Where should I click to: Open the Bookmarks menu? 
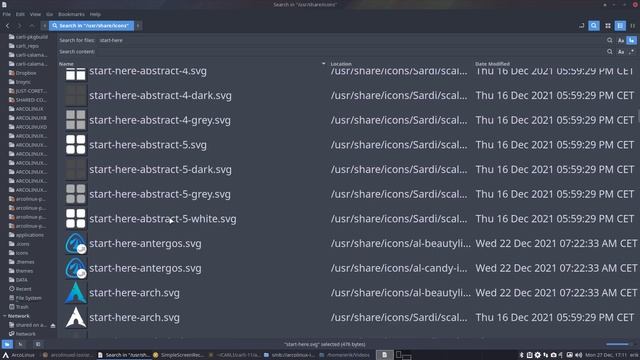[71, 14]
